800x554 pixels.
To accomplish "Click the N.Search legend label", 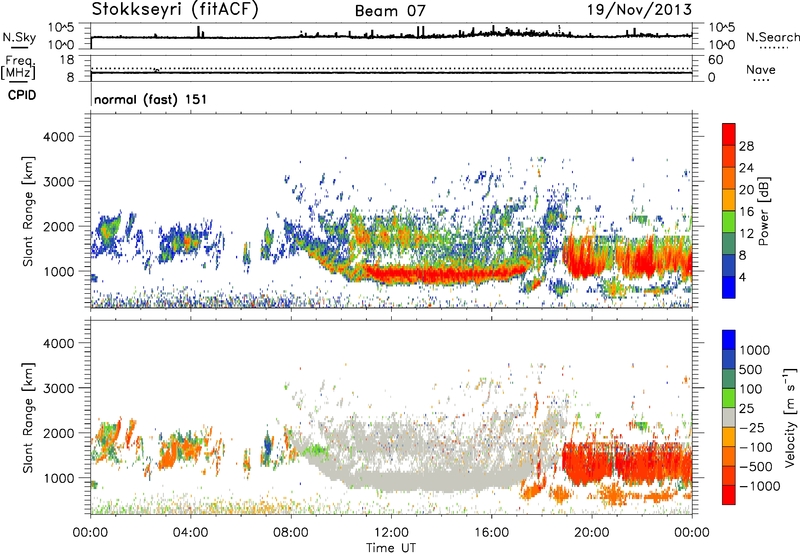I will [772, 37].
